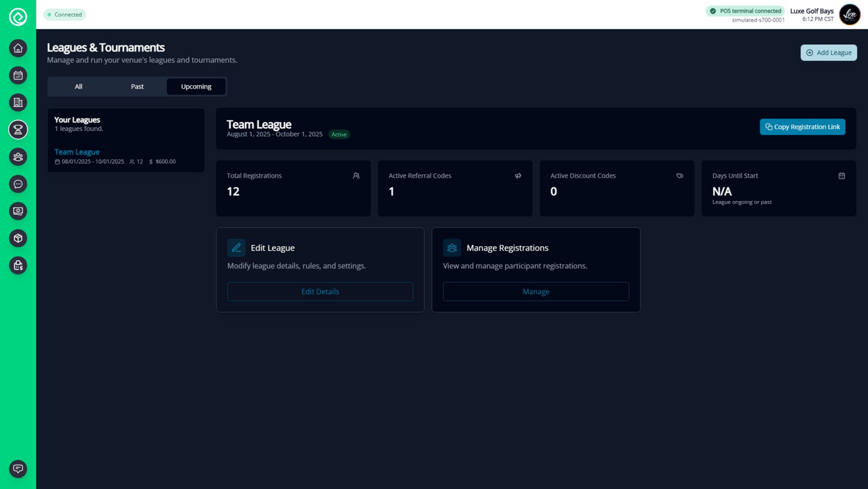
Task: Click the building venue sidebar icon
Action: point(18,102)
